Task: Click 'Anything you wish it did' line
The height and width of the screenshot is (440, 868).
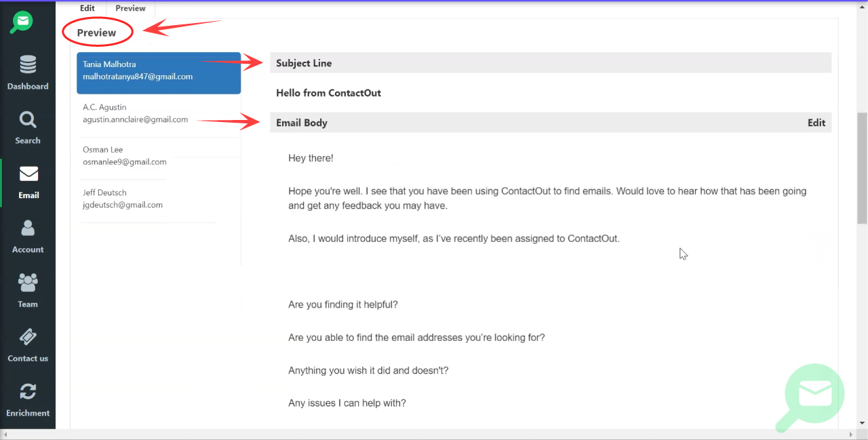Action: click(x=368, y=370)
